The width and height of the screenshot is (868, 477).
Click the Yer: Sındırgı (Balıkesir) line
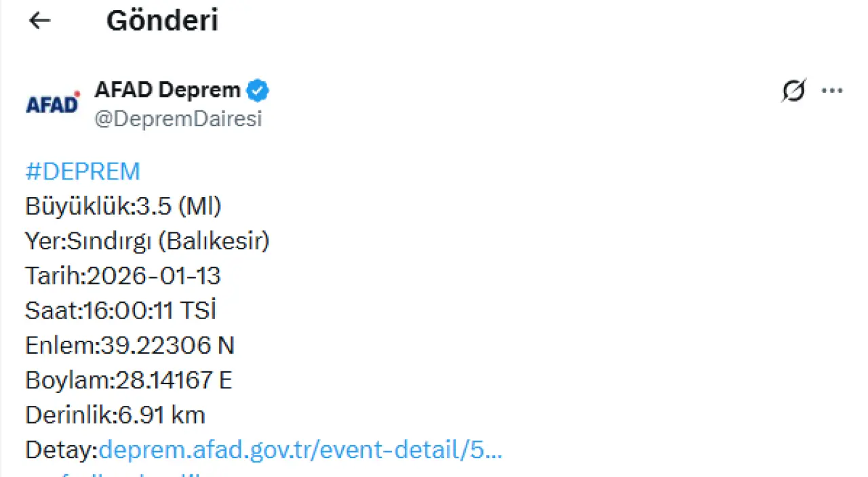(x=147, y=241)
